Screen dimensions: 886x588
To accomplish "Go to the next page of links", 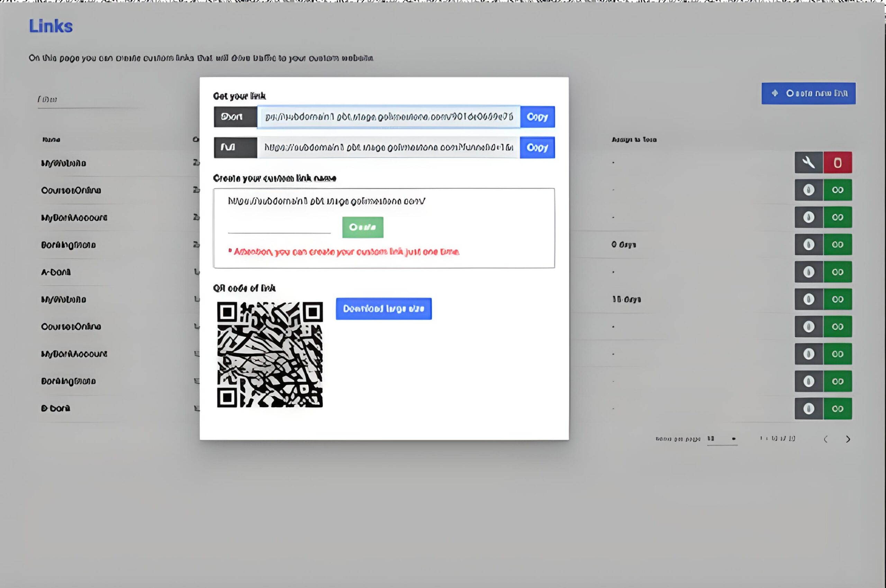I will point(848,439).
